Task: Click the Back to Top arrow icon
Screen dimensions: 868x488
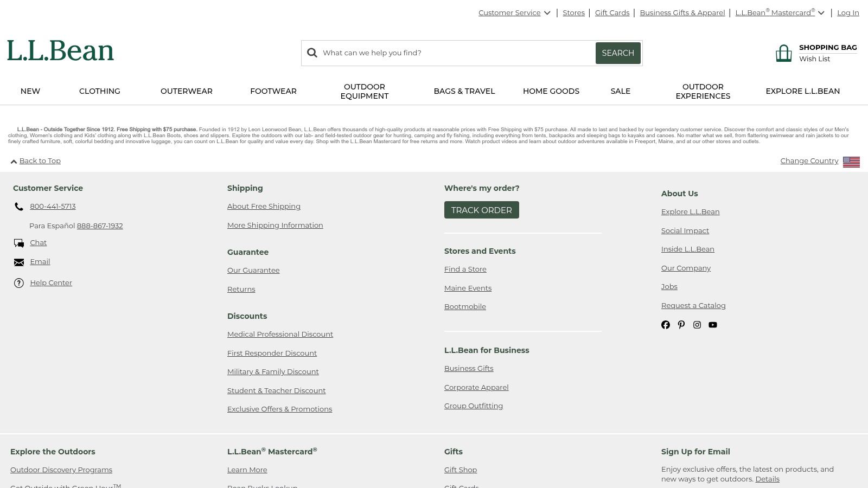Action: pyautogui.click(x=14, y=162)
